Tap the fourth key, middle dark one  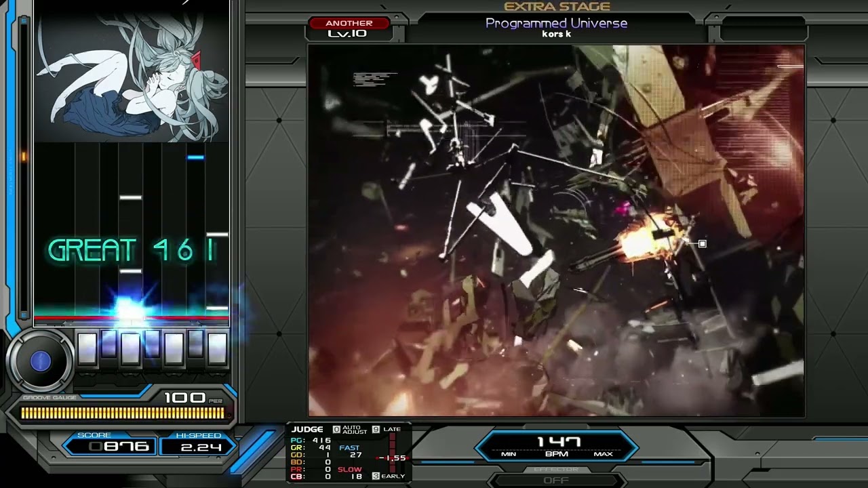(152, 344)
